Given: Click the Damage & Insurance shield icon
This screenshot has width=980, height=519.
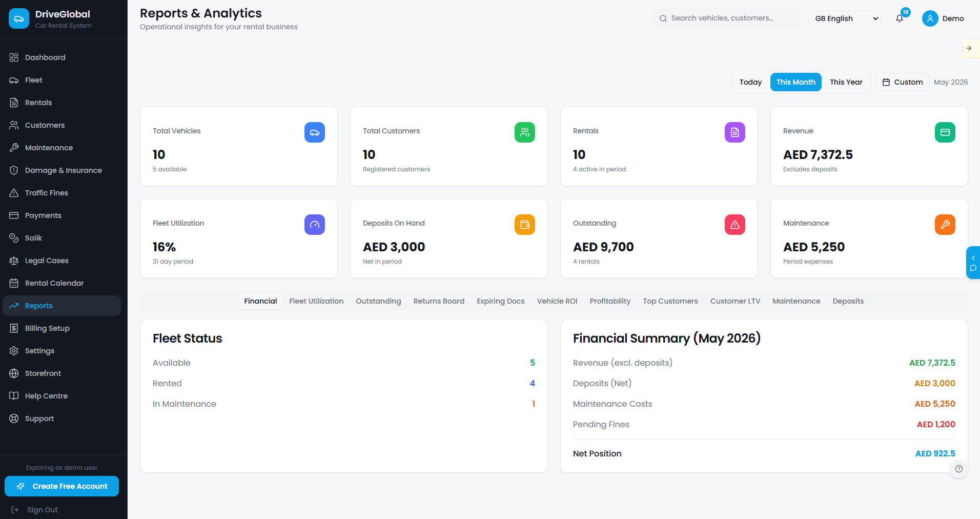Looking at the screenshot, I should (x=14, y=170).
